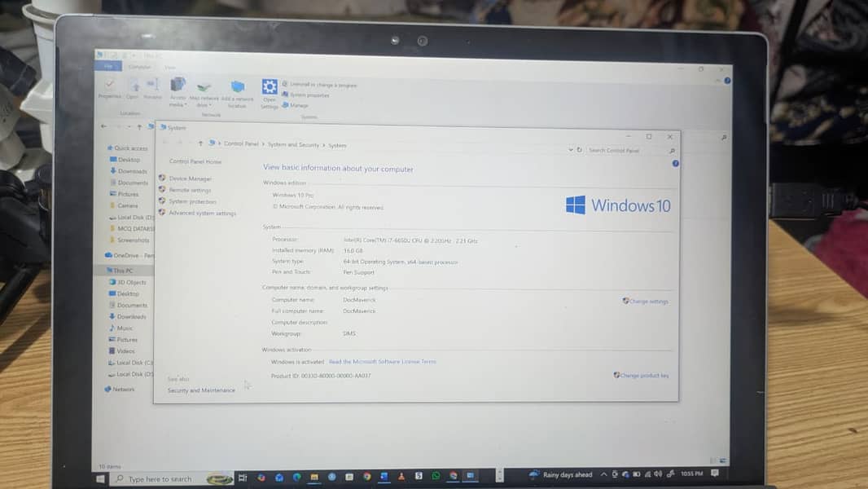Click the taskbar search box

click(173, 478)
